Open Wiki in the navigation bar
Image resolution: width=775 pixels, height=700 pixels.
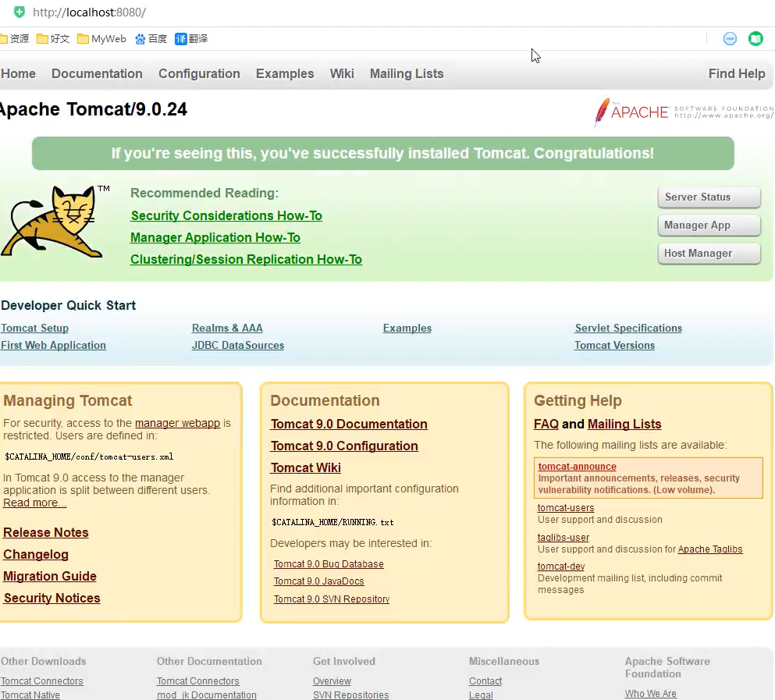pyautogui.click(x=342, y=73)
